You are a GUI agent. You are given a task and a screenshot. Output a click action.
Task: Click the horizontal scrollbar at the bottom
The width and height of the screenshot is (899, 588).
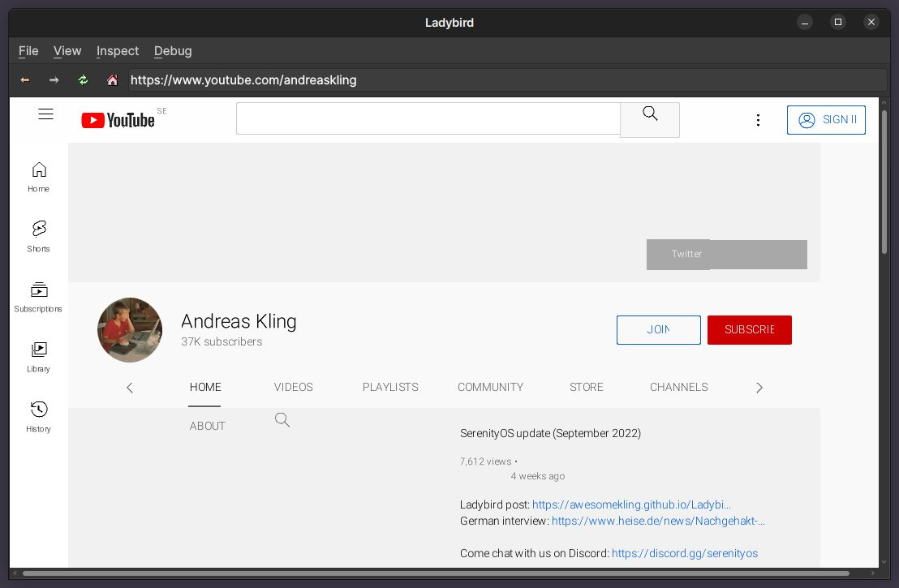point(436,573)
